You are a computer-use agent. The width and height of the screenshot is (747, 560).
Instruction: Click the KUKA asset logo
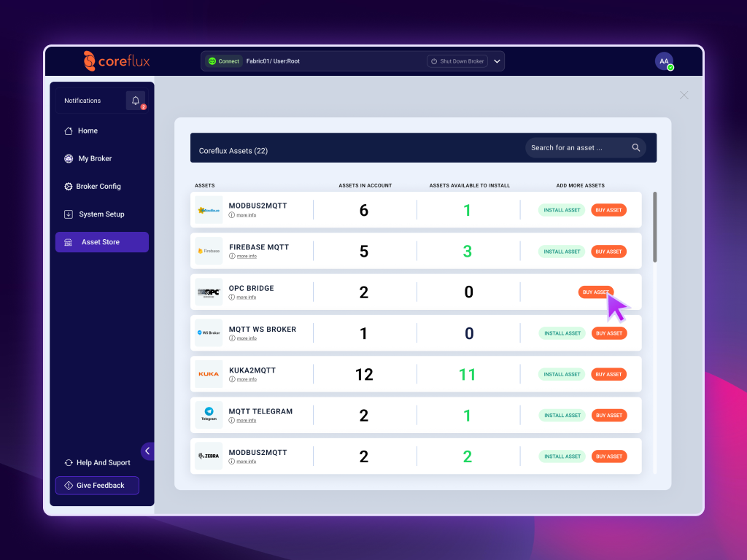tap(209, 374)
